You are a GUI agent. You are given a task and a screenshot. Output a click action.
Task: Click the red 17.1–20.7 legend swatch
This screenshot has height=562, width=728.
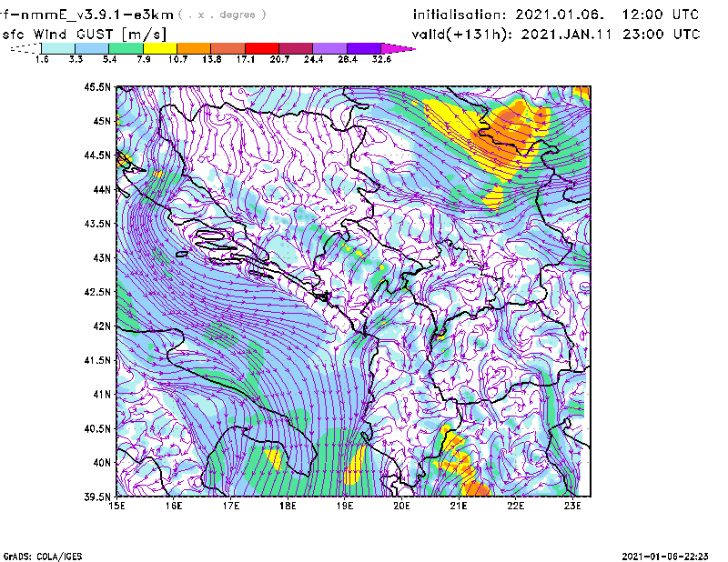262,48
